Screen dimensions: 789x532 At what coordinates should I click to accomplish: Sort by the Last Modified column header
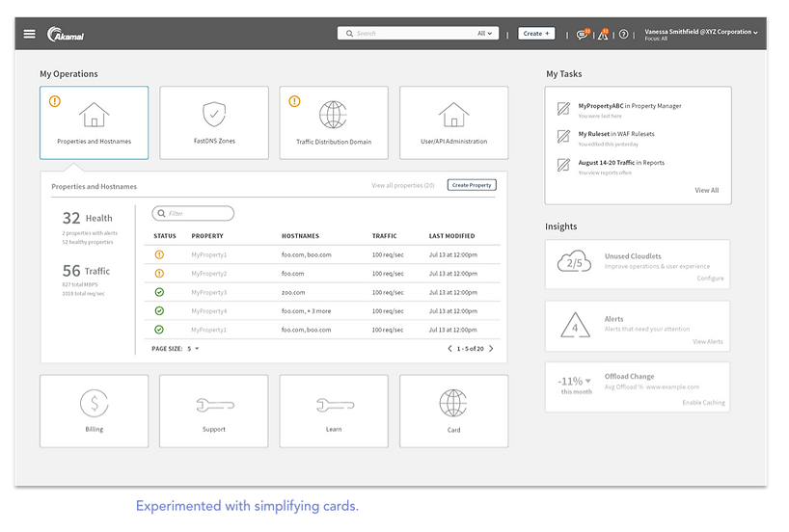(x=451, y=236)
